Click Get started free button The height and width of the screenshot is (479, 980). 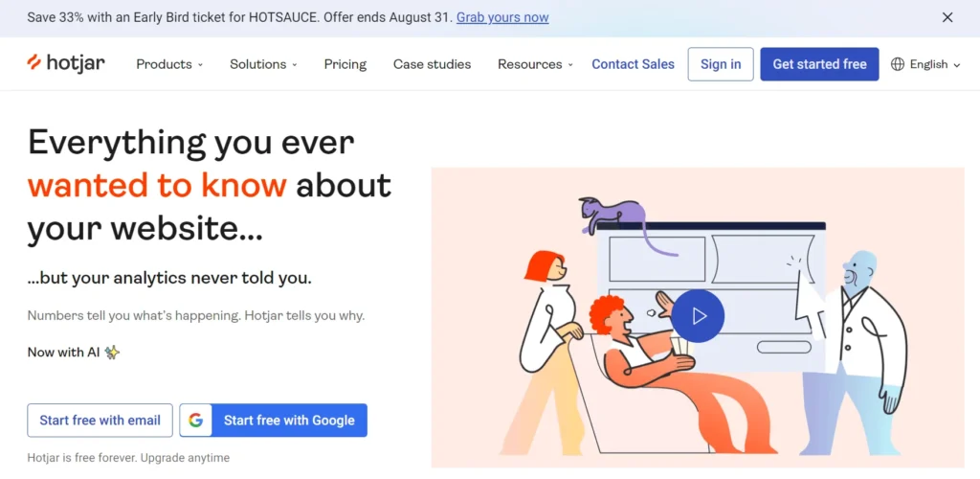[x=819, y=64]
